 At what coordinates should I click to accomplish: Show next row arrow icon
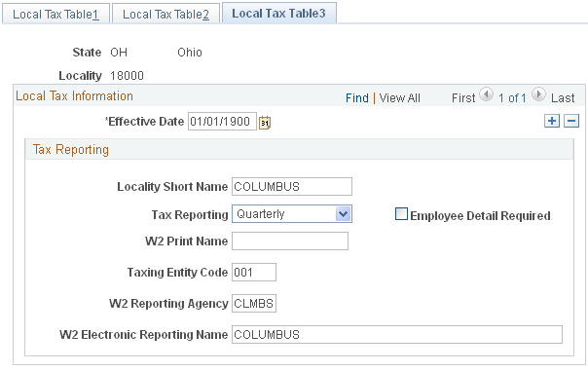538,94
